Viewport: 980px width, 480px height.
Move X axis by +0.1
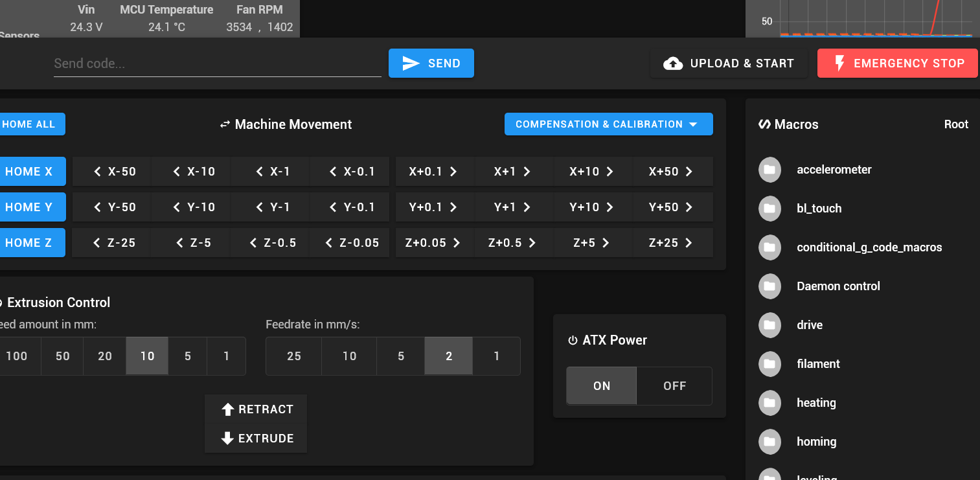[x=435, y=172]
